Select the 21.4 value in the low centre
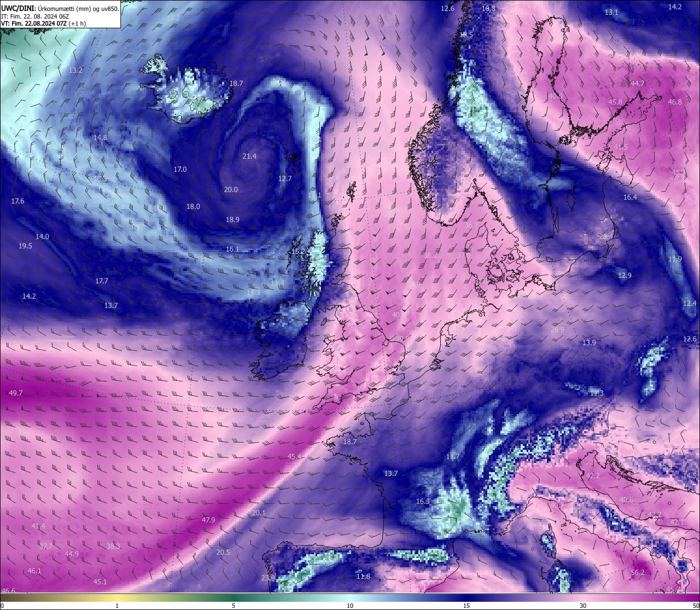The height and width of the screenshot is (610, 700). click(249, 156)
